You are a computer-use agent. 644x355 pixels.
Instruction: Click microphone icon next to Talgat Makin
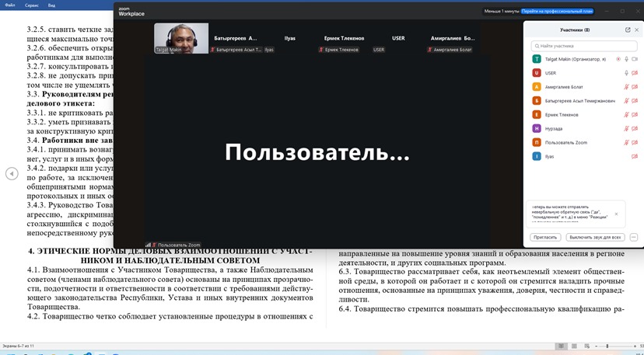(626, 59)
